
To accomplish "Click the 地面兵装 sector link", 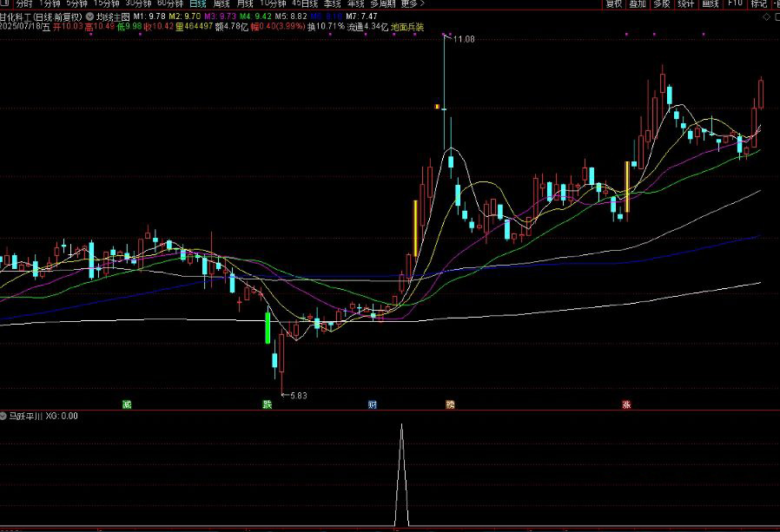I will (407, 28).
